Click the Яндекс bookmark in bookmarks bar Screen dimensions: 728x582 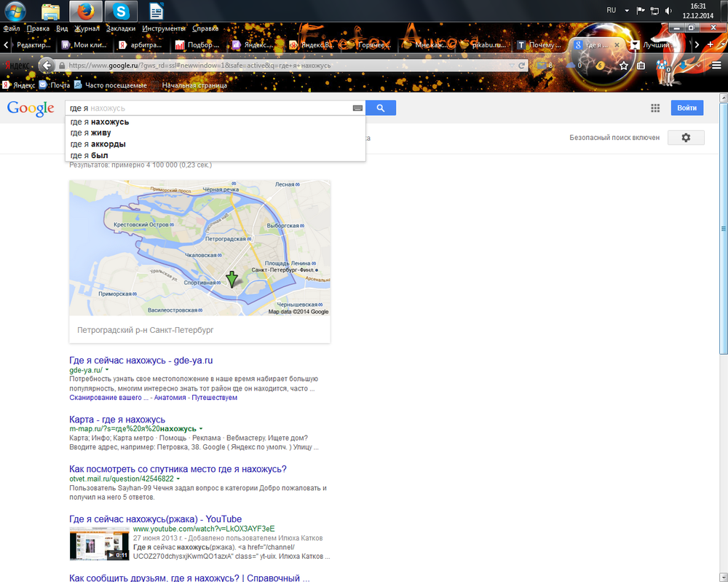pos(19,85)
